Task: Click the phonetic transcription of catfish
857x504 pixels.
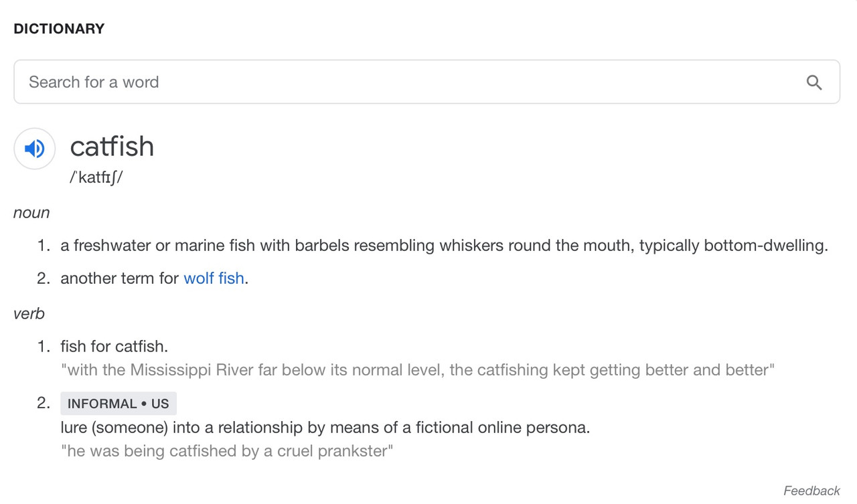Action: [x=96, y=178]
